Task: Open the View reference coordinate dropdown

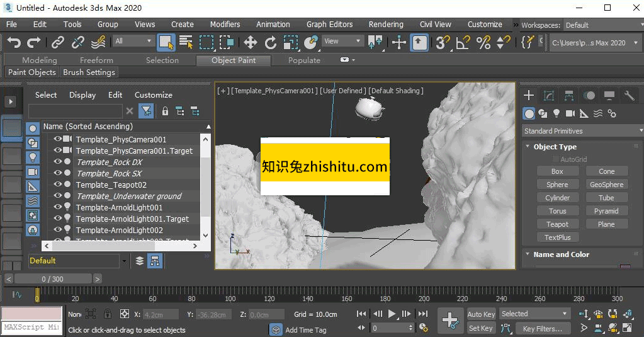Action: click(x=342, y=41)
